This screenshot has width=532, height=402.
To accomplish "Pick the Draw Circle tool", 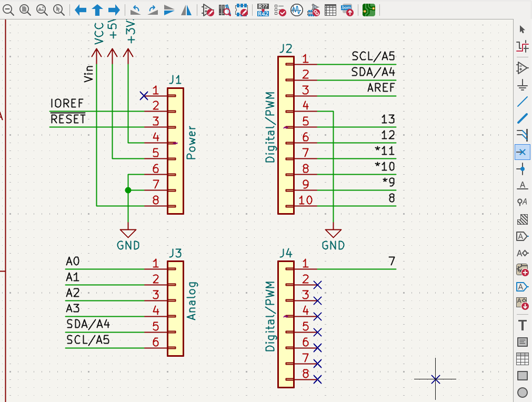I will coord(522,393).
